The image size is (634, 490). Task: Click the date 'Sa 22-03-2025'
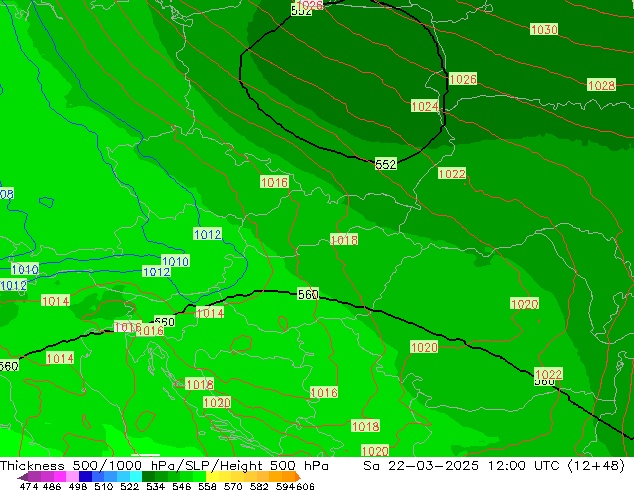point(421,466)
